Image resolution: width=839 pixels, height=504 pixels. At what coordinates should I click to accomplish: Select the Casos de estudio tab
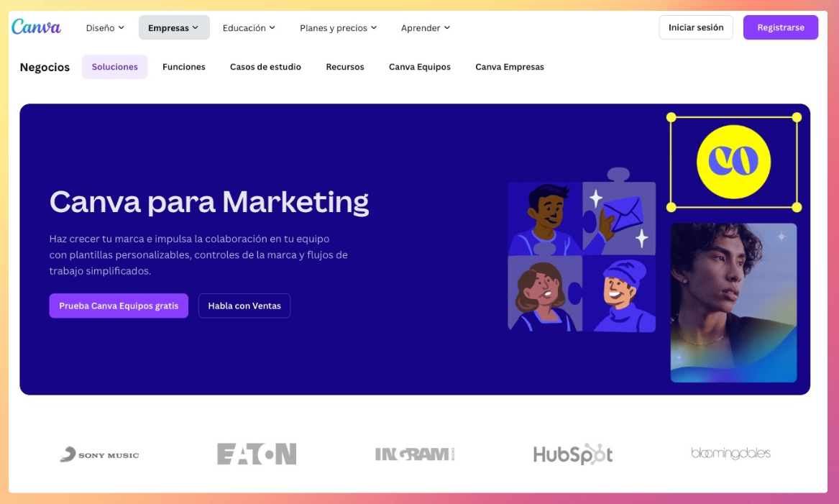pos(265,66)
